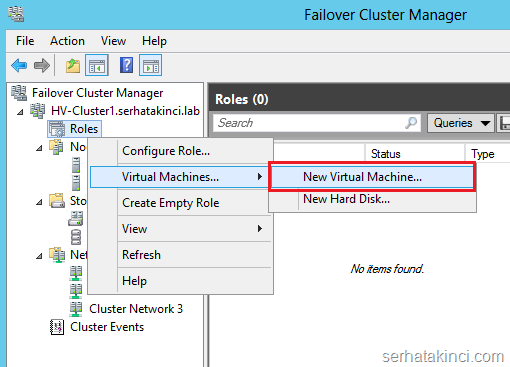Click the Nodes folder icon in tree

click(57, 147)
